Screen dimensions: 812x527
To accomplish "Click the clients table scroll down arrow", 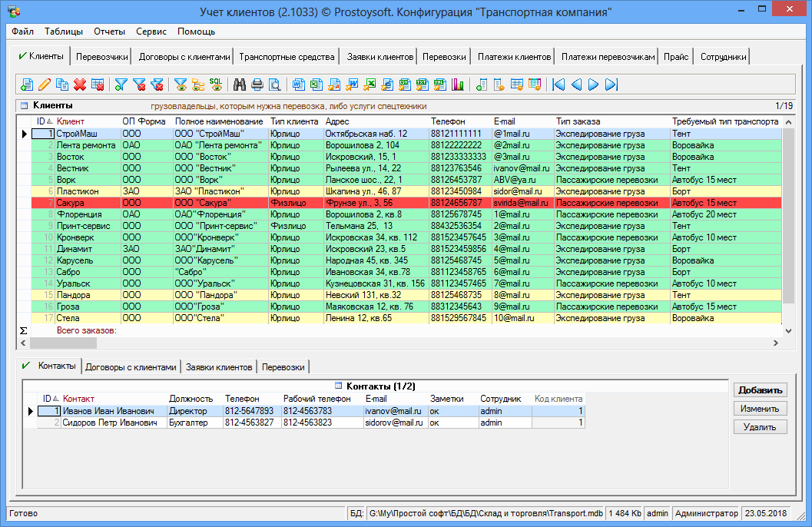I will (788, 331).
